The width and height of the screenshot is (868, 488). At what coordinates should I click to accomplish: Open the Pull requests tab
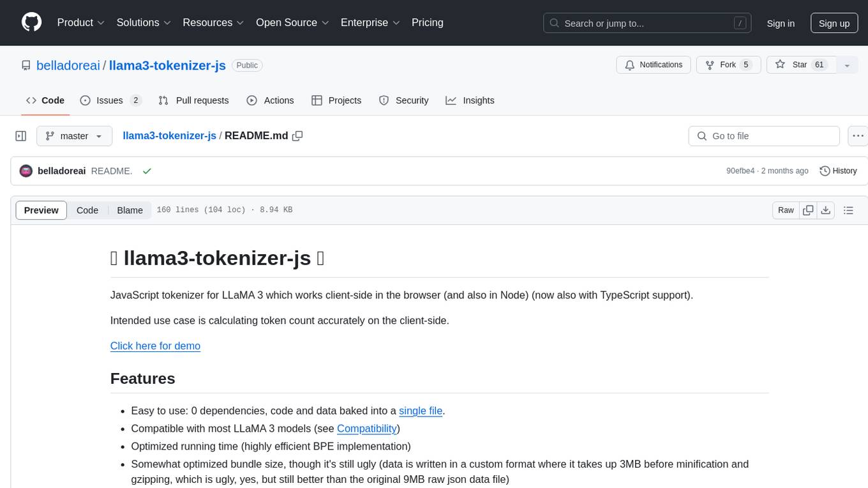tap(193, 100)
